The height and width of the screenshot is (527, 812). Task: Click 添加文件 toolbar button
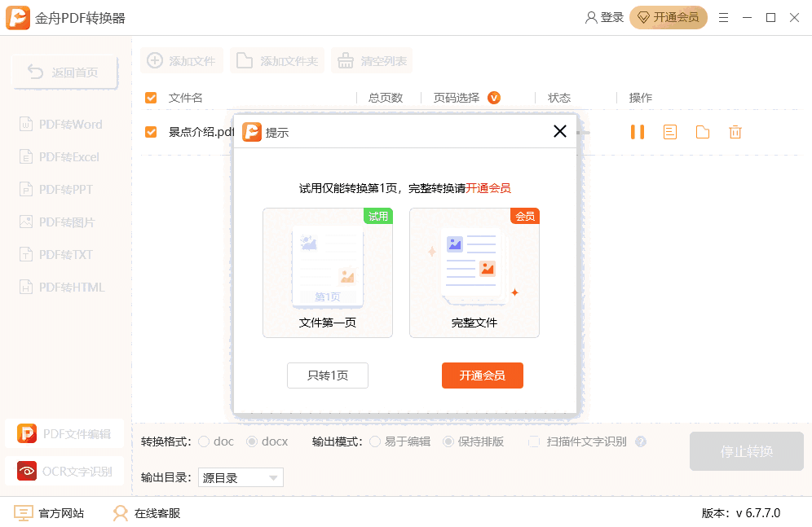[182, 60]
